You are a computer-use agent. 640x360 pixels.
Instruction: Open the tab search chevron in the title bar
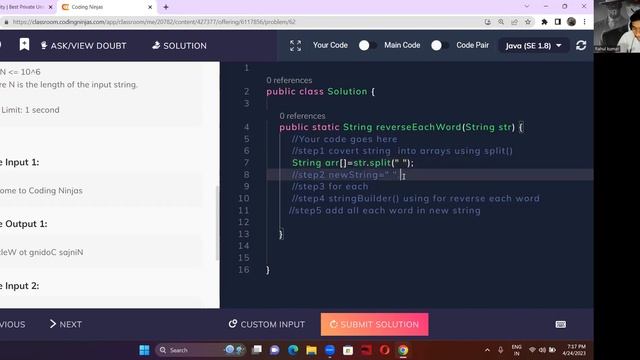point(527,6)
